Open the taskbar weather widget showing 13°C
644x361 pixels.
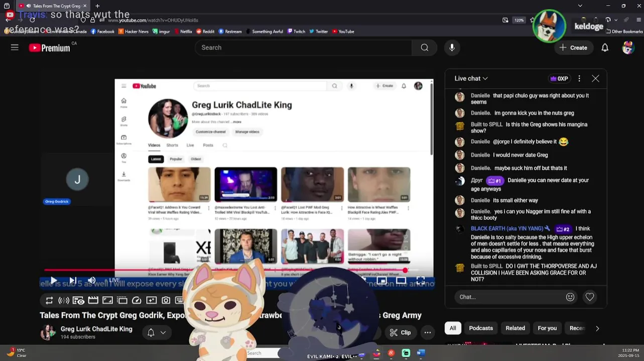tap(16, 352)
